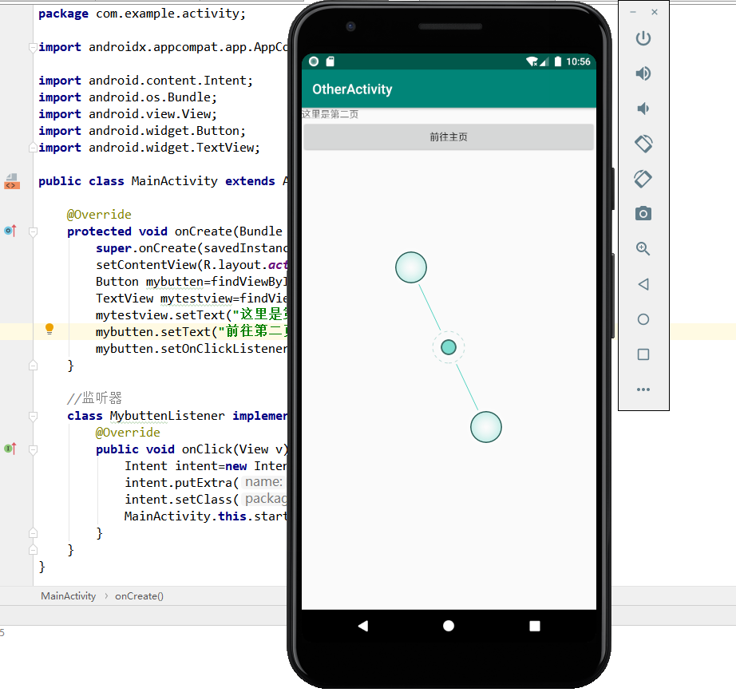Click the package com.example.activity line
Screen dimensions: 736x700
tap(142, 14)
